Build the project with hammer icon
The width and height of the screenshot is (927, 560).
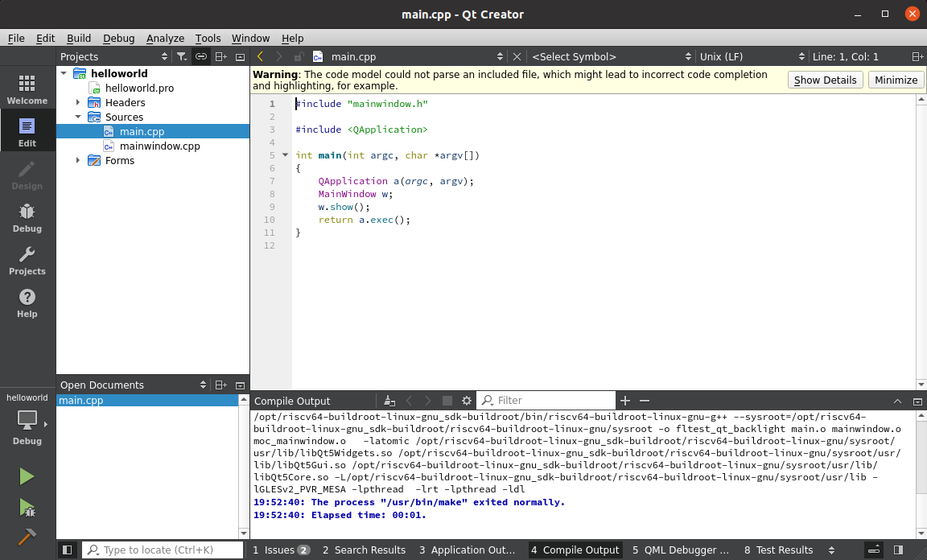(27, 537)
